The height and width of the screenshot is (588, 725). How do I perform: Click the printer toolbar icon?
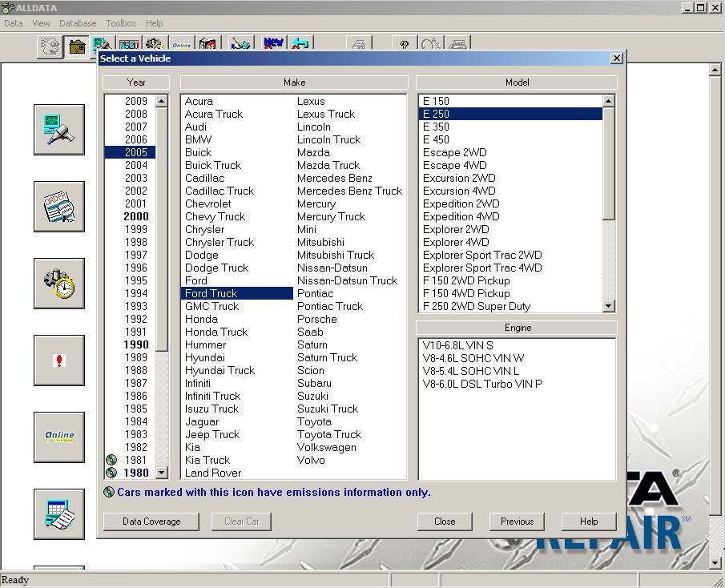point(360,45)
